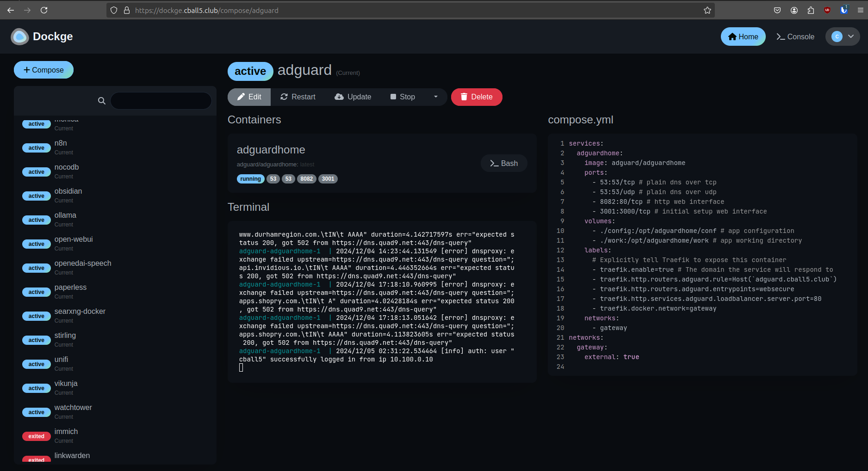Delete the adguard stack
868x471 pixels.
477,97
